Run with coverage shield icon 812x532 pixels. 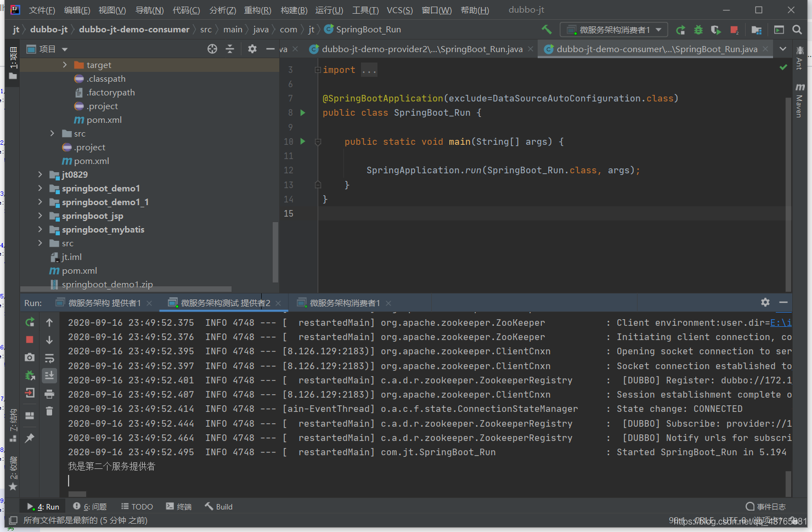tap(716, 30)
